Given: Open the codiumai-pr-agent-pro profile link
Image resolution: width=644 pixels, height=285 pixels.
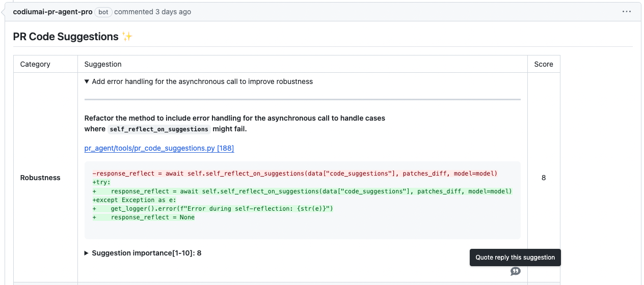Looking at the screenshot, I should coord(53,12).
